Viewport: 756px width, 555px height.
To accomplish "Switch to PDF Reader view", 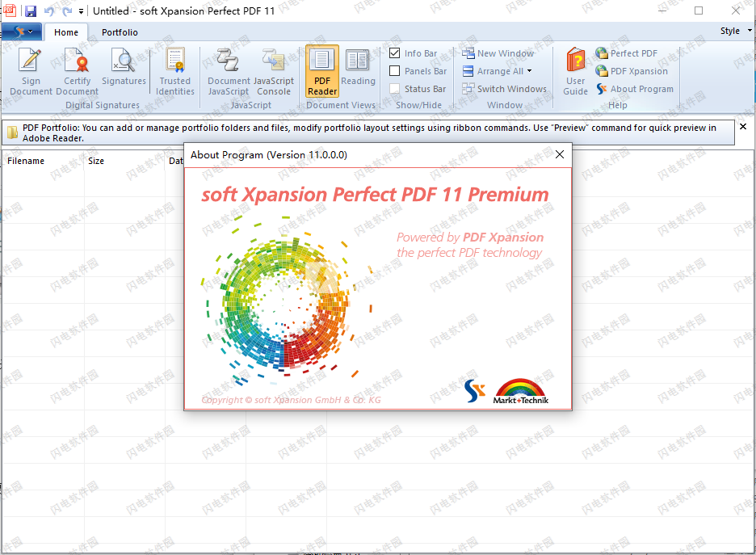I will point(322,71).
